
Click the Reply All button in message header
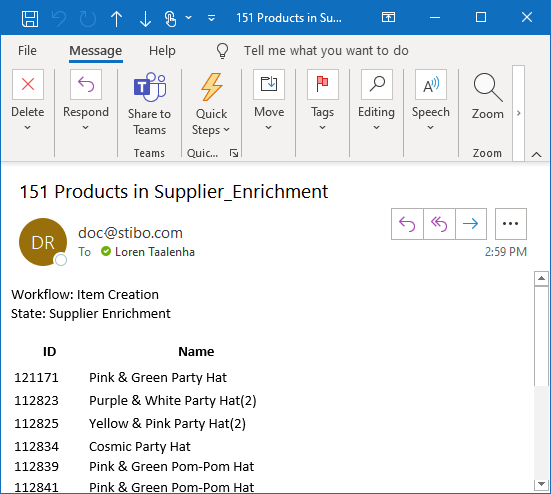click(x=439, y=224)
